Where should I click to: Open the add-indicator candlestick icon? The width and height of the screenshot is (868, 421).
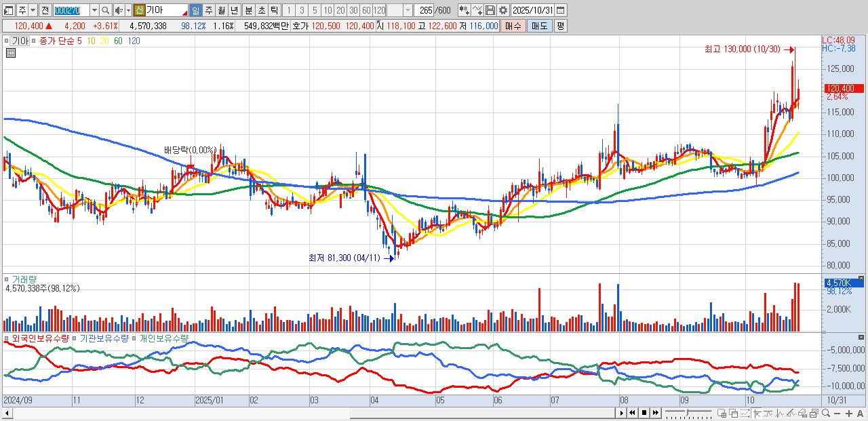465,10
